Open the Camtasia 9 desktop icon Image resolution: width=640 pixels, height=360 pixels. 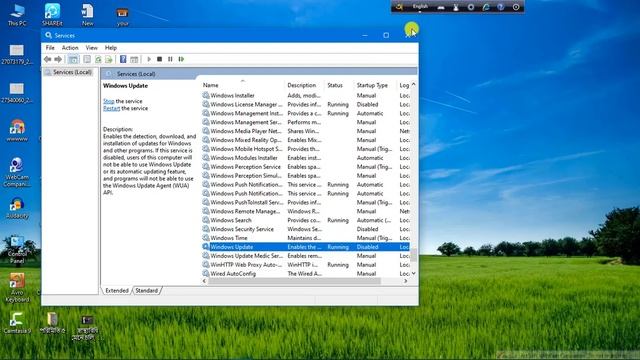tap(17, 324)
